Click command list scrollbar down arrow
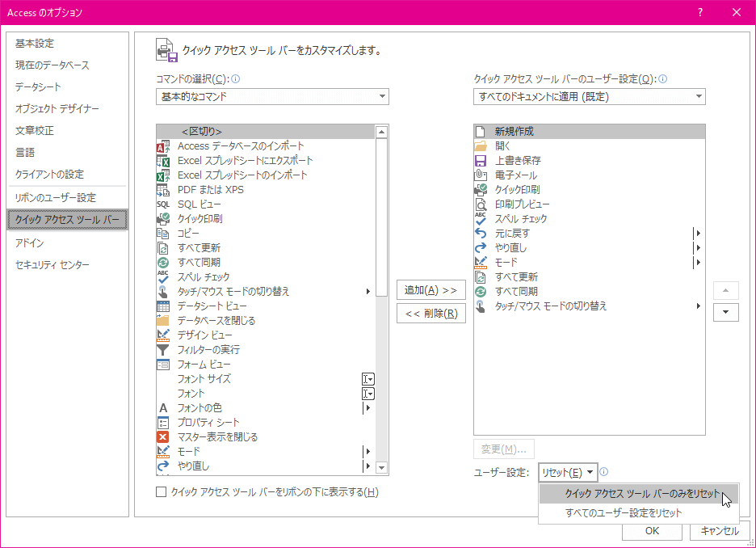This screenshot has width=756, height=548. pyautogui.click(x=381, y=467)
